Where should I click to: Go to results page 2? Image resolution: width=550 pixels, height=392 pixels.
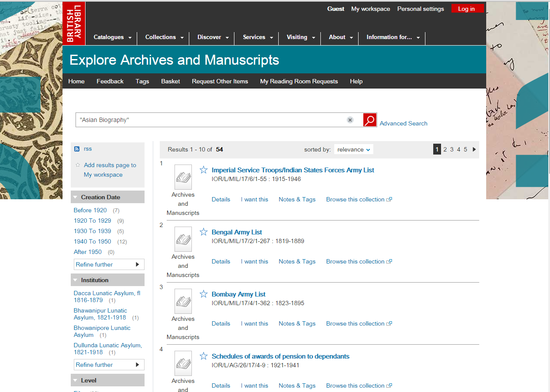[445, 149]
